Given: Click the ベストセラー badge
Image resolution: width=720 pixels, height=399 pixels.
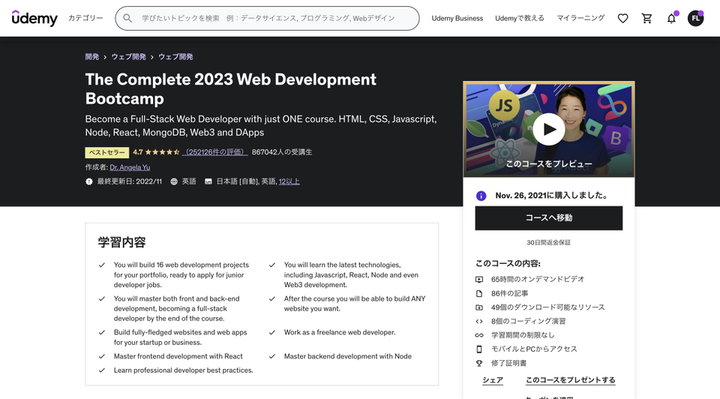Looking at the screenshot, I should pos(107,152).
